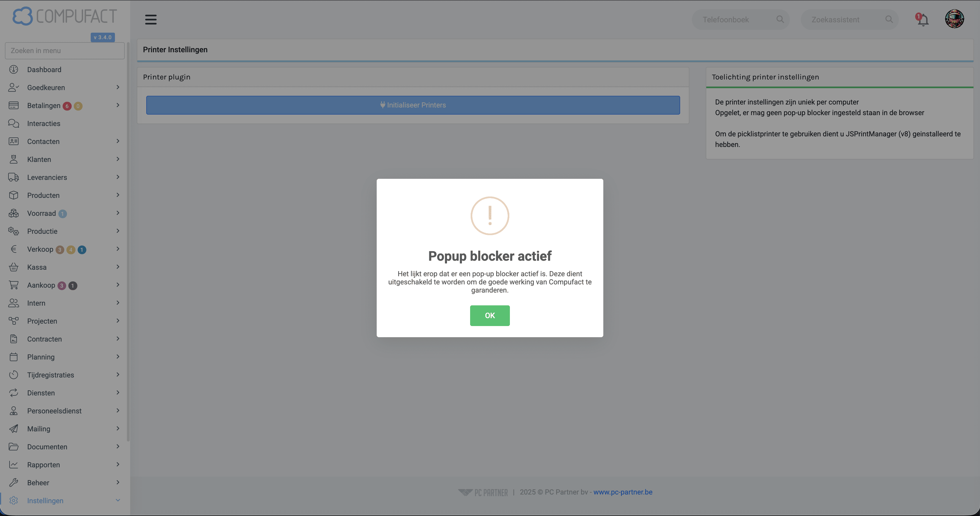
Task: Click the Planning calendar icon
Action: (x=14, y=357)
